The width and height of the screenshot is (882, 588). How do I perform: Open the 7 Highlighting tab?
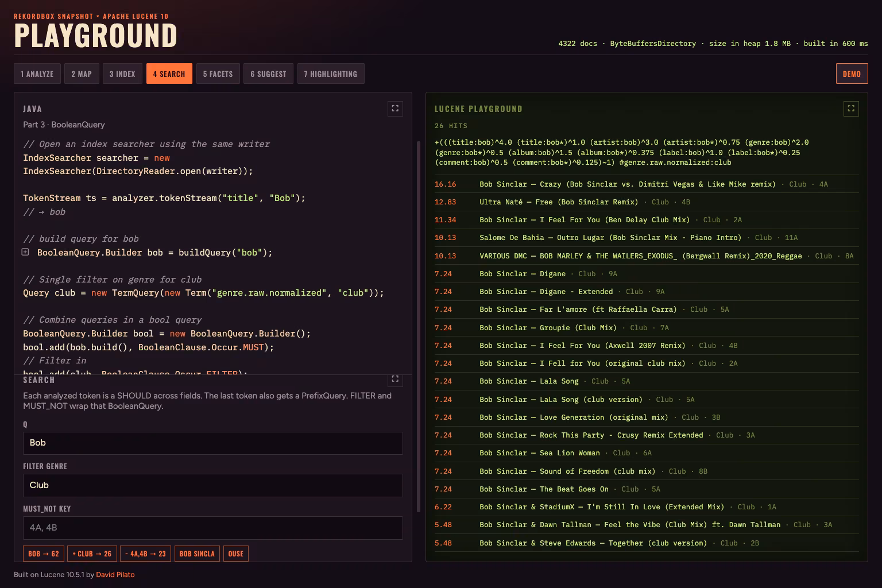coord(331,73)
